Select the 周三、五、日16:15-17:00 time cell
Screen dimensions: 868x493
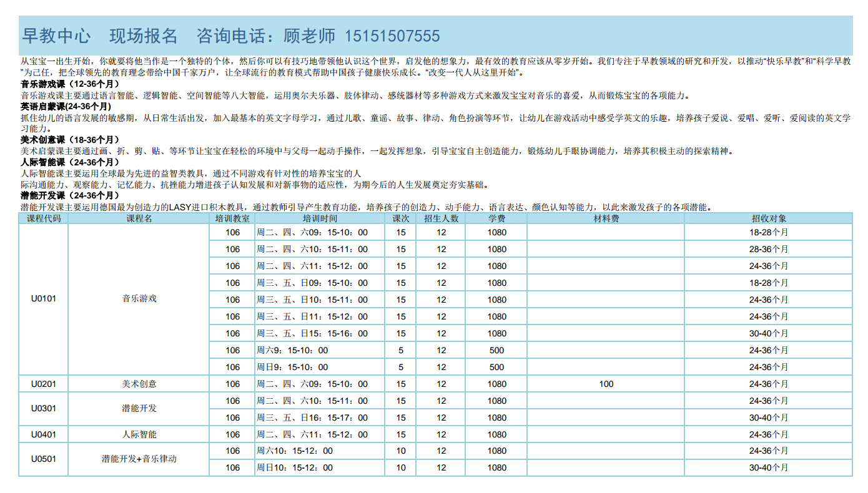(312, 417)
